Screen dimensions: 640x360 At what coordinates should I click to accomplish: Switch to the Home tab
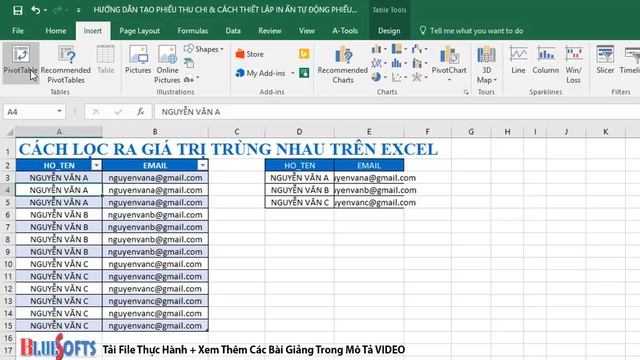pyautogui.click(x=56, y=31)
